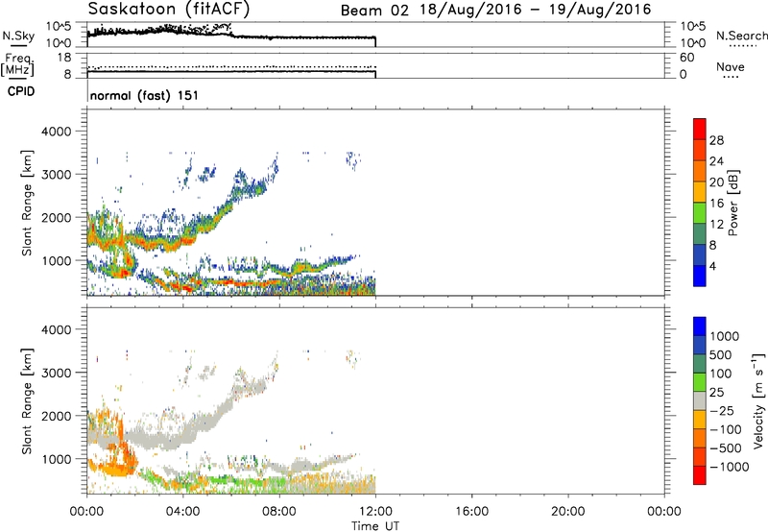Click the Velocity [m s-1] colorbar title
Viewport: 768px width, 532px height.
[758, 400]
